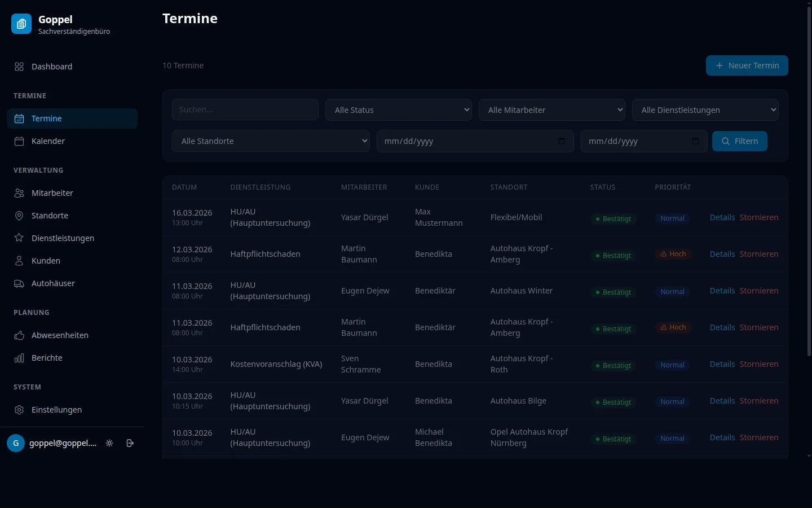Image resolution: width=812 pixels, height=508 pixels.
Task: Expand the Alle Status dropdown
Action: 398,110
